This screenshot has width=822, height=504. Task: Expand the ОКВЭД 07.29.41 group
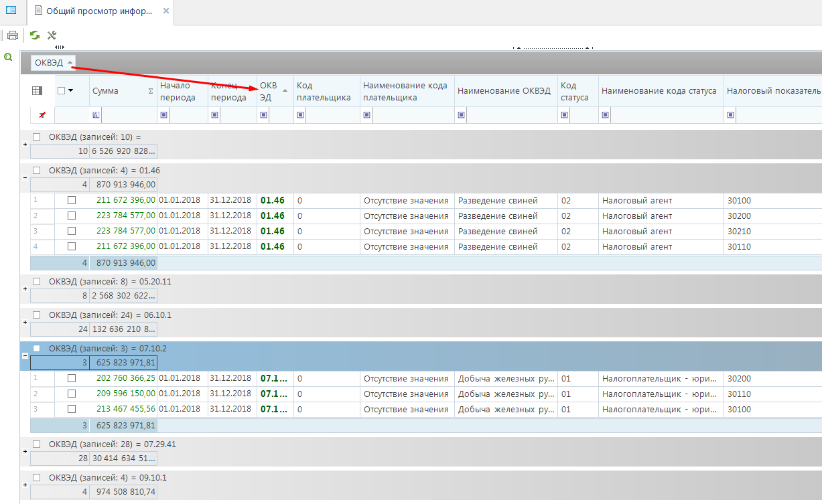tap(25, 451)
